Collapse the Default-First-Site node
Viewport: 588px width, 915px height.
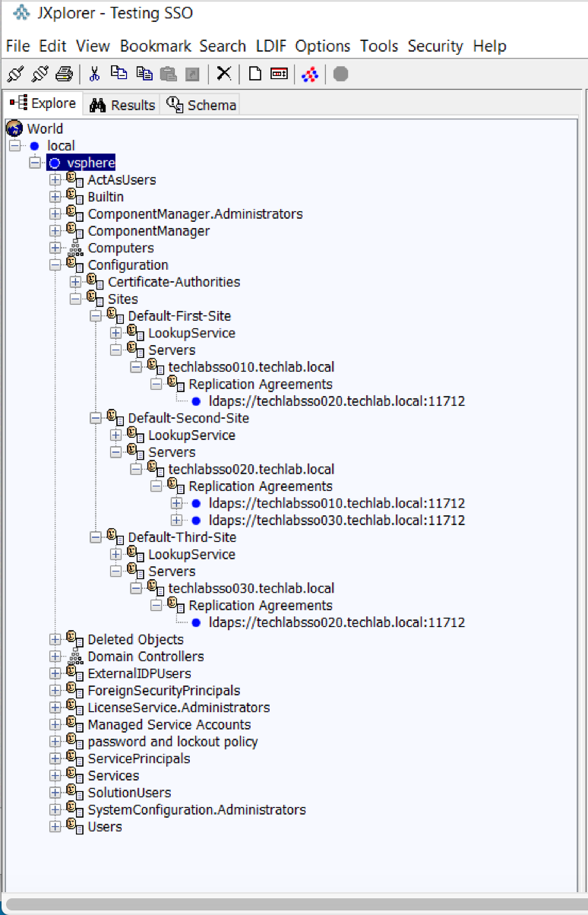click(96, 316)
